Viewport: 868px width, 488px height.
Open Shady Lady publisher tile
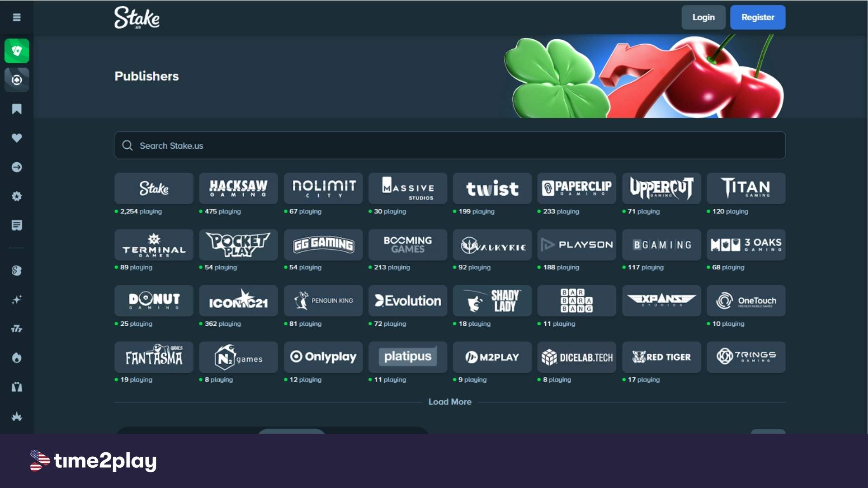pyautogui.click(x=492, y=300)
